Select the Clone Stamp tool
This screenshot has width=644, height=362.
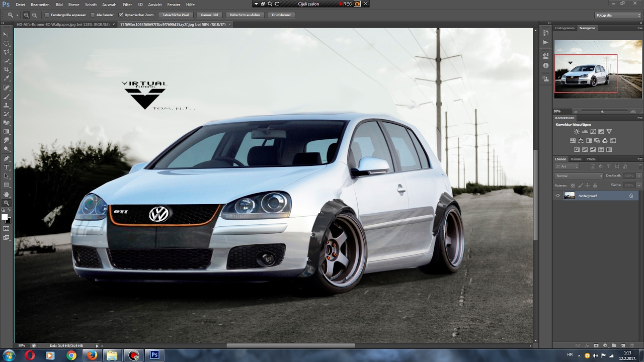tap(7, 105)
